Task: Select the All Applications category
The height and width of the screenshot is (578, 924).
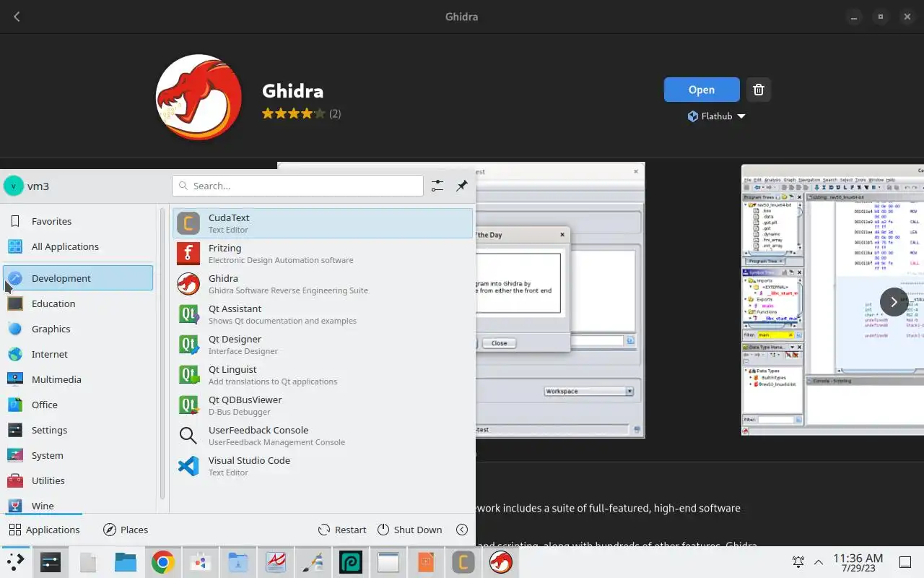Action: [78, 246]
